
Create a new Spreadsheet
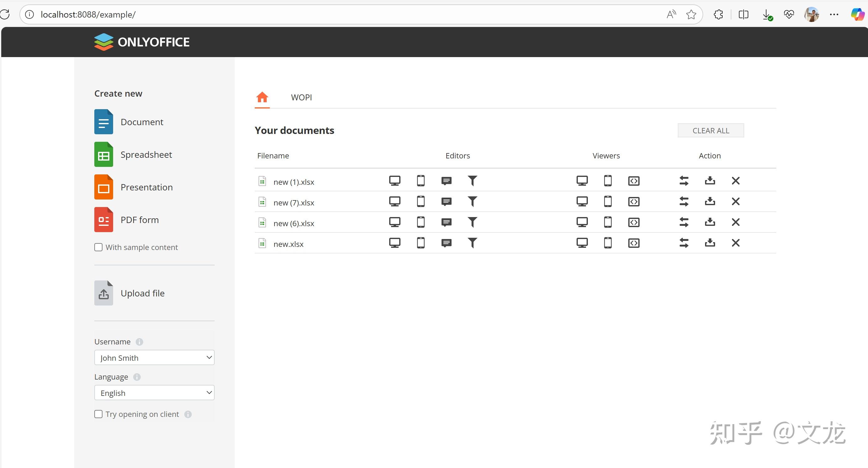tap(146, 154)
